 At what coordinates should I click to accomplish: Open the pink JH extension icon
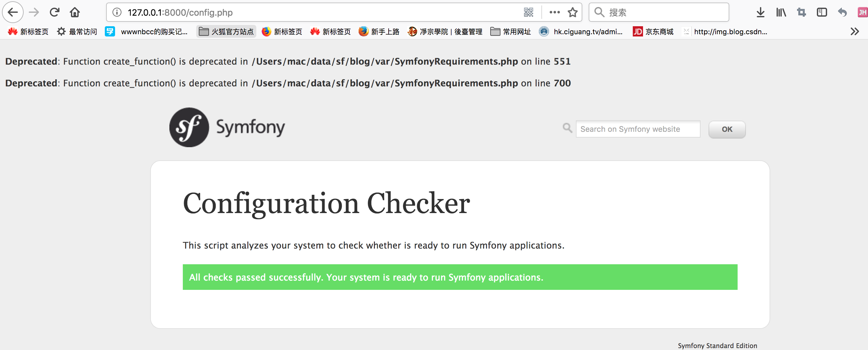(x=862, y=12)
